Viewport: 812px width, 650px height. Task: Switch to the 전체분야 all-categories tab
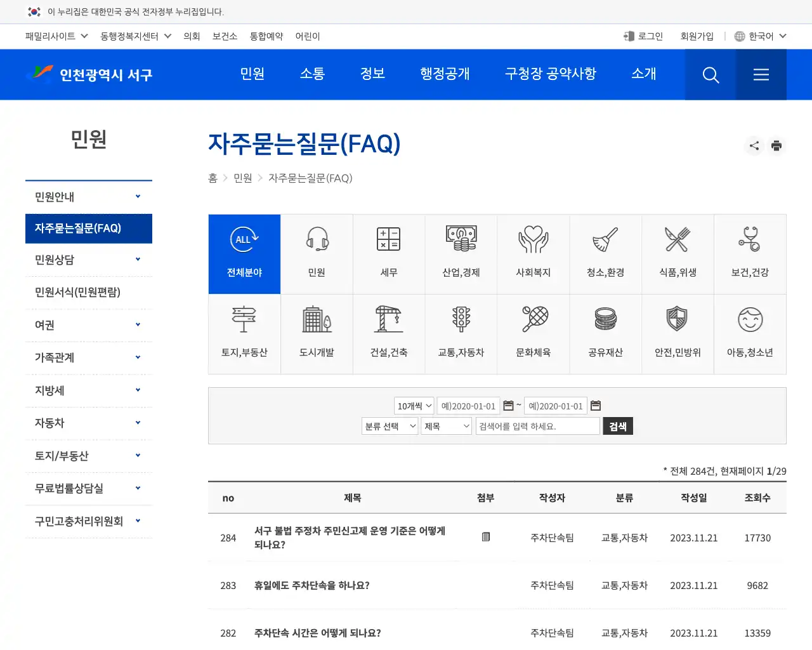[x=244, y=254]
